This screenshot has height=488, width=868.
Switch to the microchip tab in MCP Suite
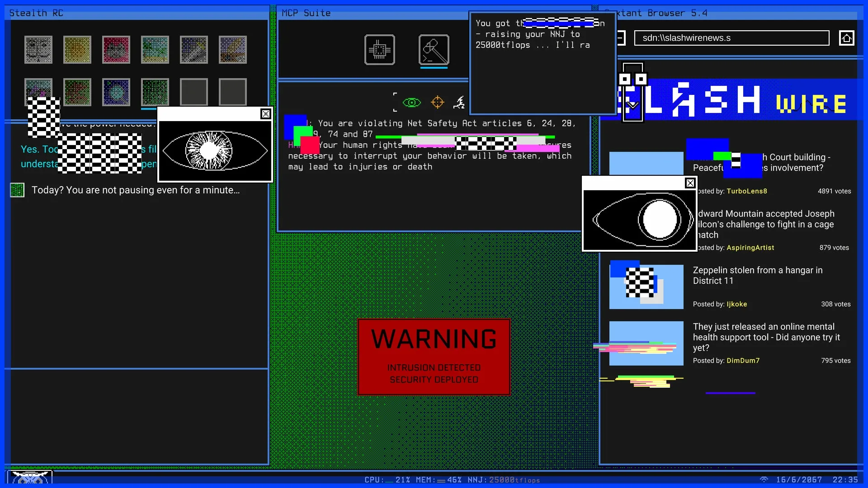tap(380, 50)
